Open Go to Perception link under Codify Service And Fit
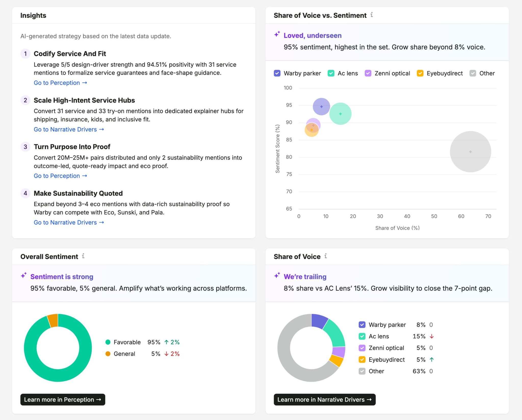The width and height of the screenshot is (522, 420). [60, 83]
